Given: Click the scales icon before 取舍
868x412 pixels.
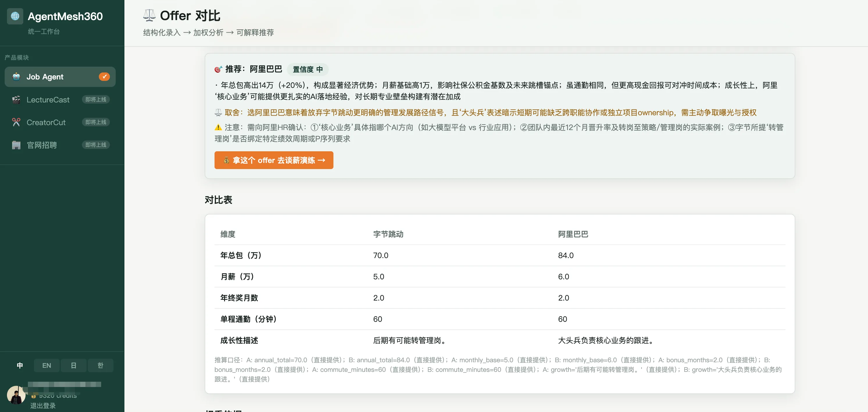Looking at the screenshot, I should coord(218,112).
